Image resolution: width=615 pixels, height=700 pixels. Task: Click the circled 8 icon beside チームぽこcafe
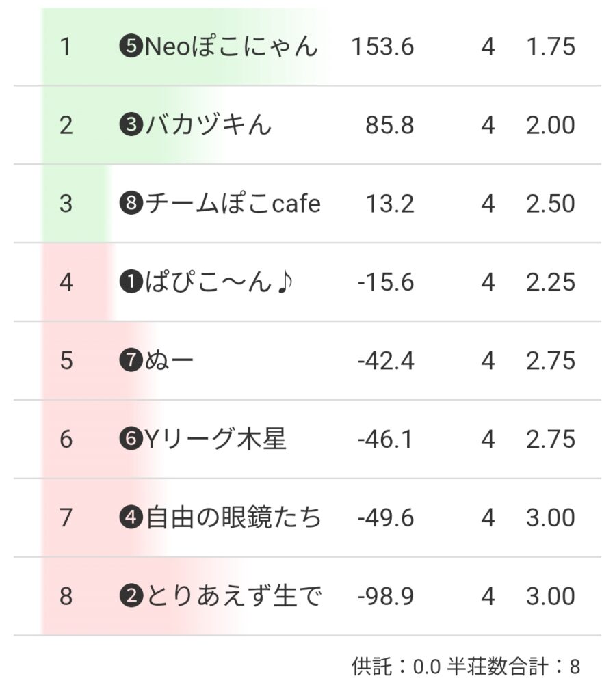coord(131,204)
